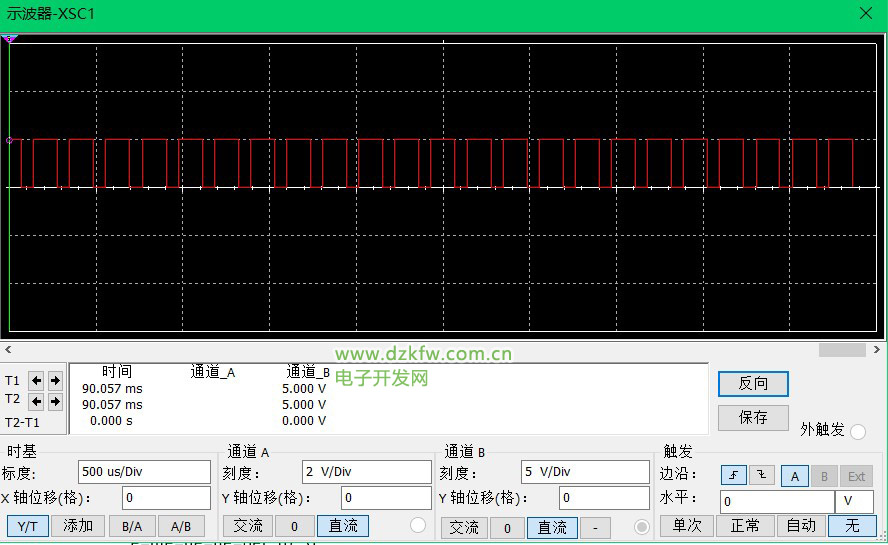Click the 外触发 external trigger circle

(x=857, y=431)
